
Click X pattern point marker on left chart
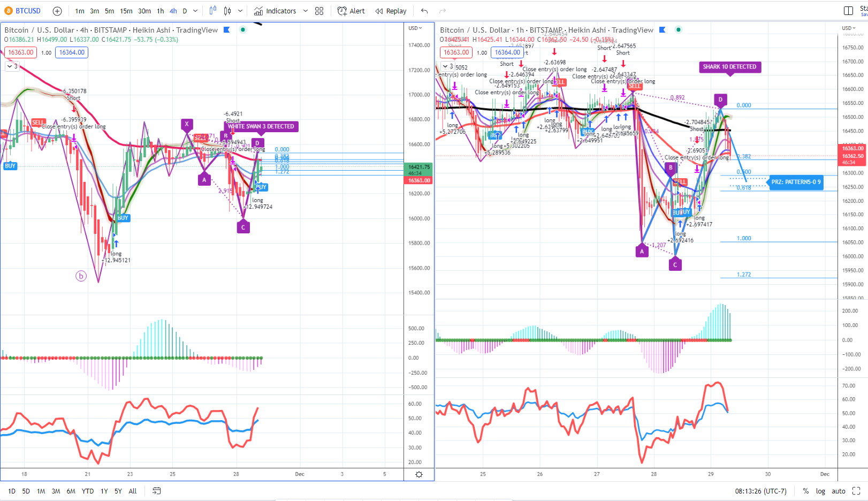point(187,124)
